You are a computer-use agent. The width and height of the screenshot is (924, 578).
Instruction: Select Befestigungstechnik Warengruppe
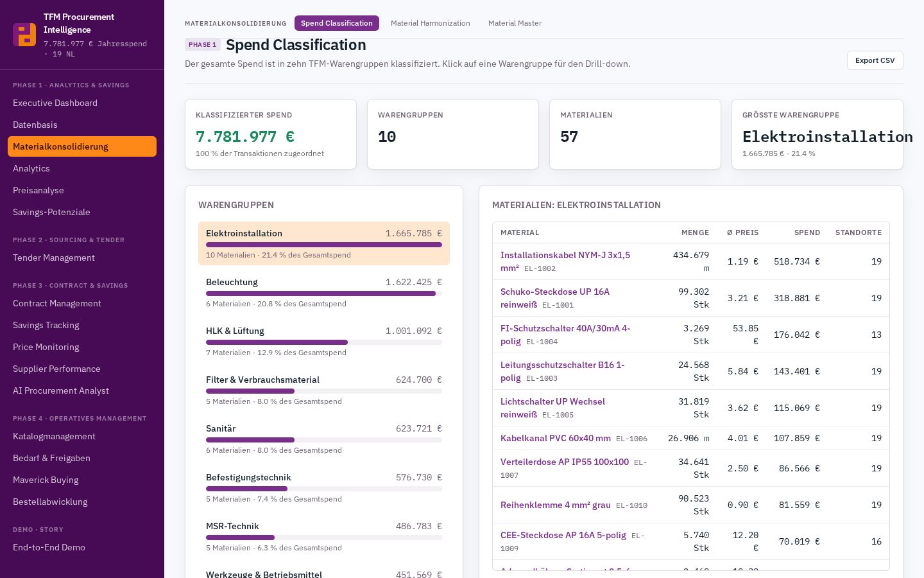[x=324, y=487]
